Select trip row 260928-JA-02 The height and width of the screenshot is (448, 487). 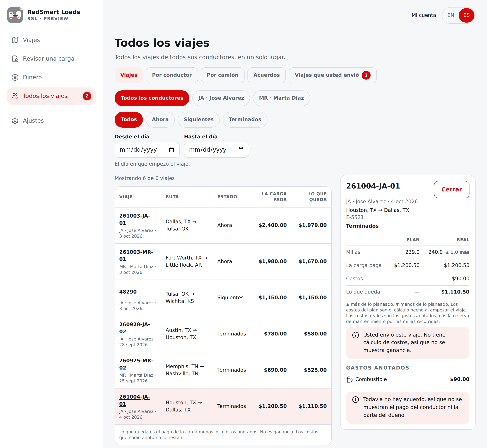[x=223, y=334]
